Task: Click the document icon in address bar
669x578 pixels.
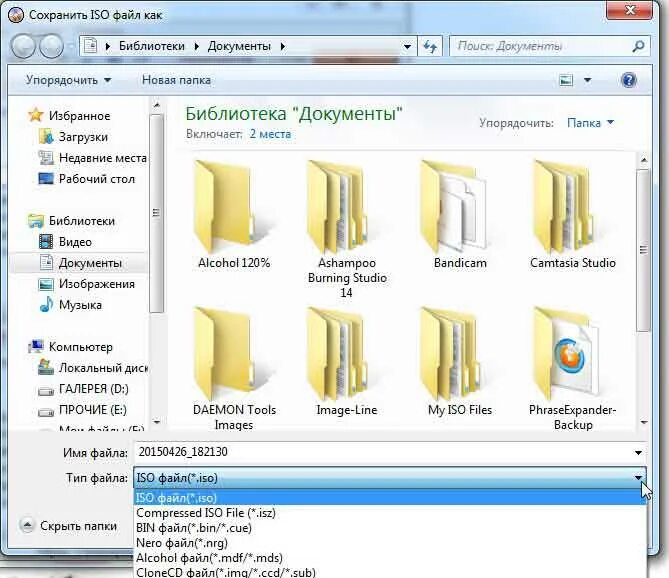Action: 90,46
